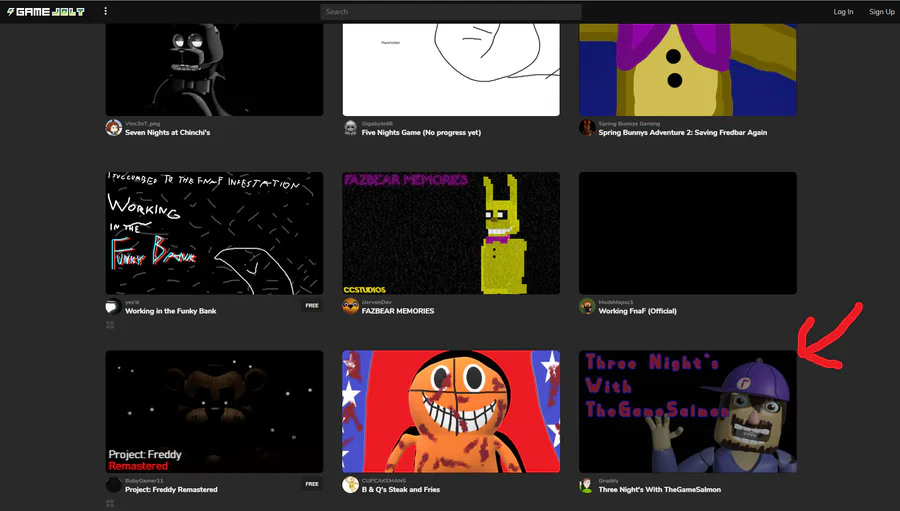Image resolution: width=900 pixels, height=511 pixels.
Task: Click the Gruddy avatar icon
Action: 587,485
